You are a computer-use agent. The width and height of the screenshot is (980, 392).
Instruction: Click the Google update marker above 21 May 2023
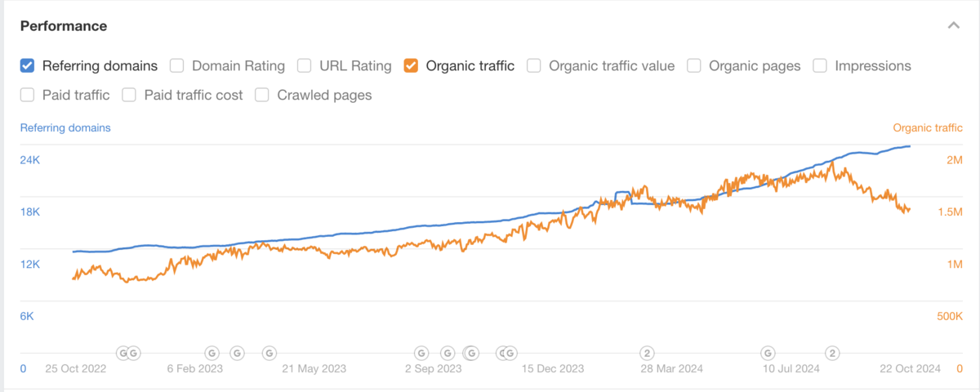coord(269,353)
